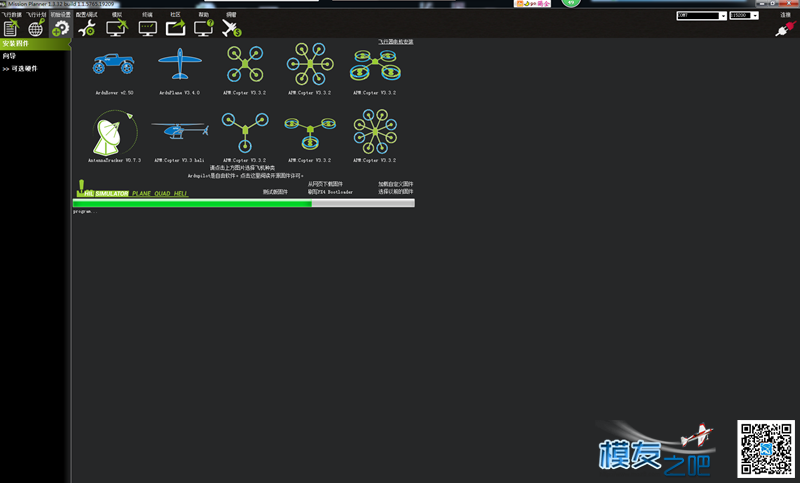Choose the helicopter APM:Copter firmware picture
The image size is (800, 483).
(180, 130)
